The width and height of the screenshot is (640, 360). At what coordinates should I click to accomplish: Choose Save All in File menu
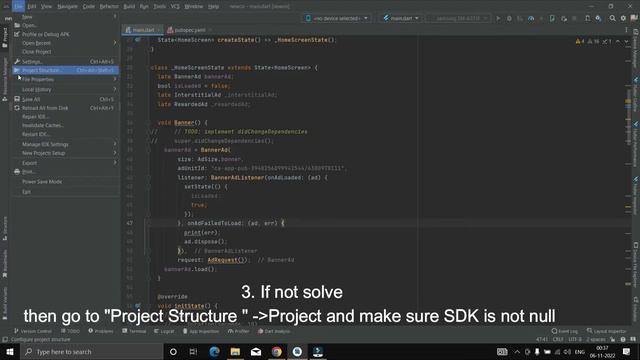pos(66,99)
